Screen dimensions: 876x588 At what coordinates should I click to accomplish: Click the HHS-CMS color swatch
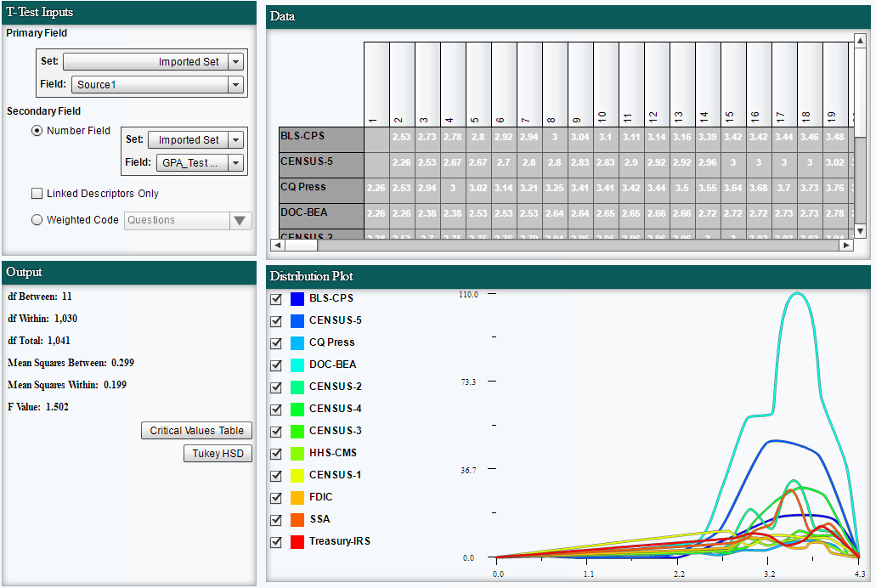click(297, 453)
